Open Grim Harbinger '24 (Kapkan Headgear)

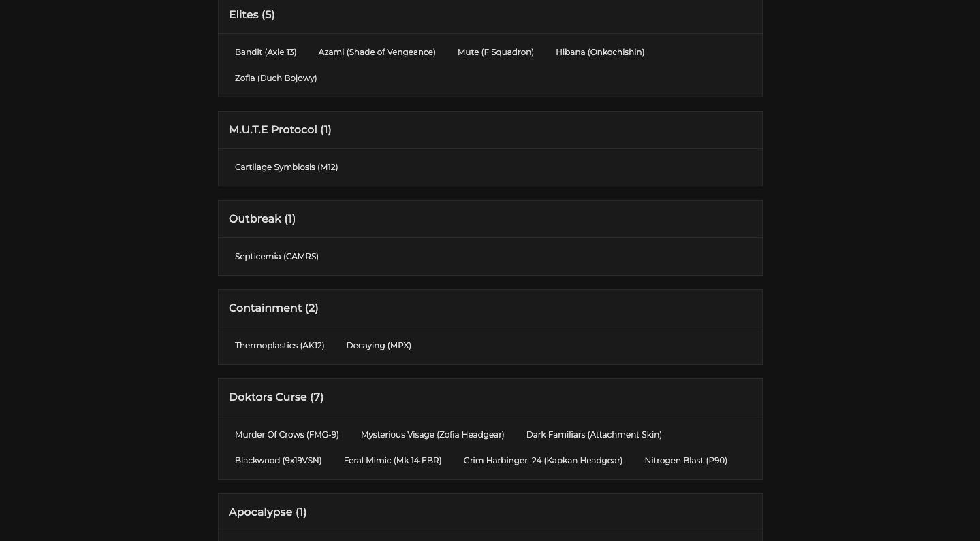pos(543,461)
